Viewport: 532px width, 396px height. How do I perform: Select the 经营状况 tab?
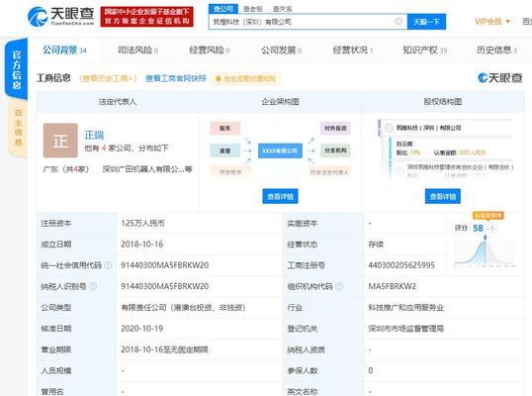pyautogui.click(x=353, y=50)
